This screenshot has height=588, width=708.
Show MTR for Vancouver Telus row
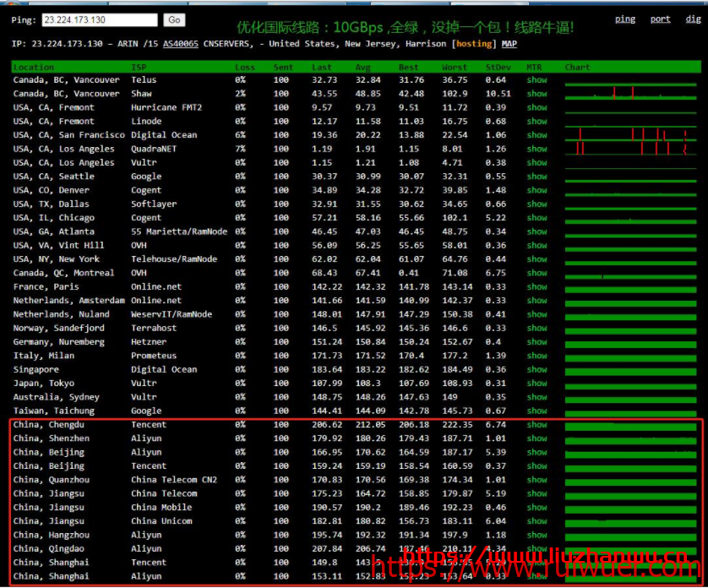tap(536, 80)
